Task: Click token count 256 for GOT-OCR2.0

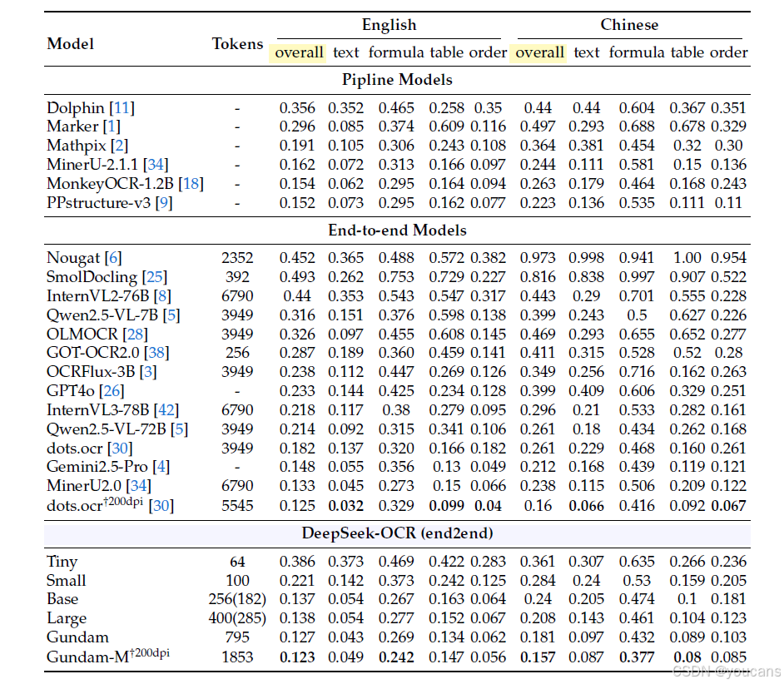Action: (x=237, y=353)
